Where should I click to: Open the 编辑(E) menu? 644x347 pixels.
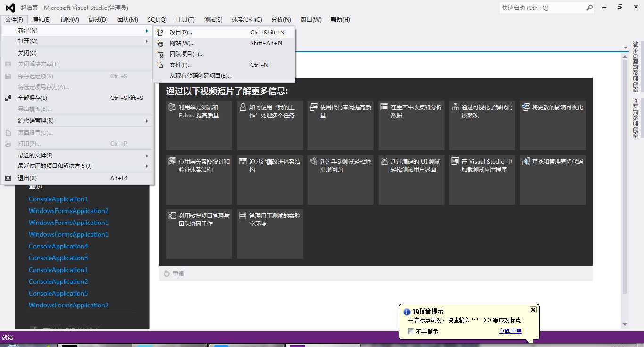pyautogui.click(x=41, y=19)
